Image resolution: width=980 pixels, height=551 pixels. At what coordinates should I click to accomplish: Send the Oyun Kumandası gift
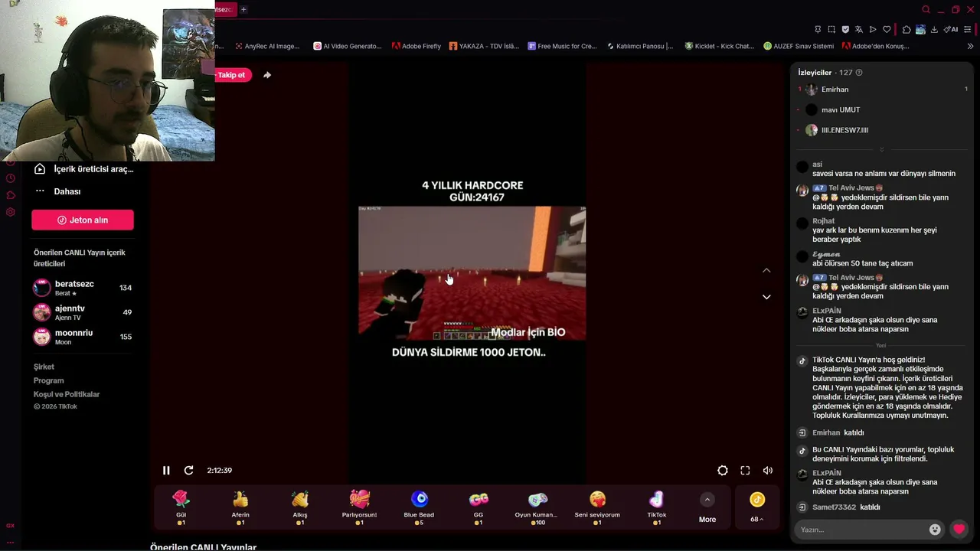538,508
